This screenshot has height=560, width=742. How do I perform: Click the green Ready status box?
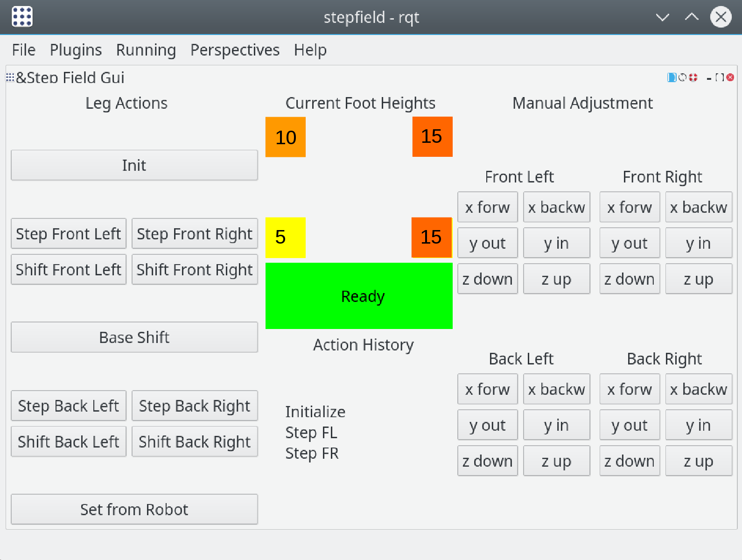[x=359, y=296]
